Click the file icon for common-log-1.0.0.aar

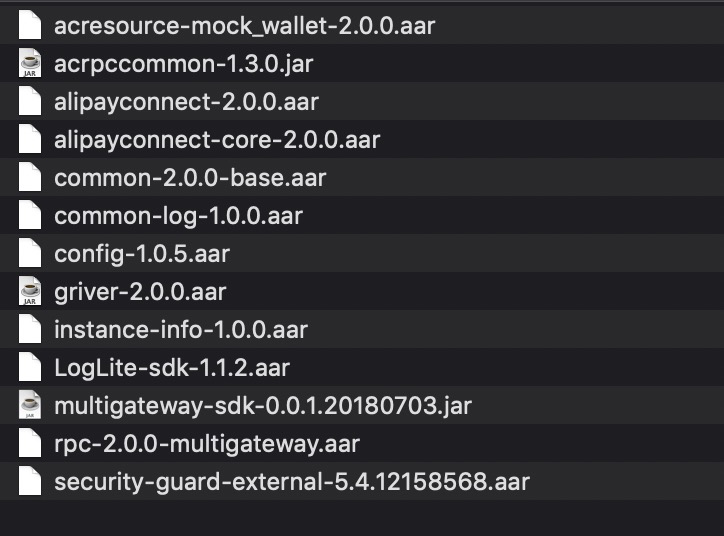point(30,215)
